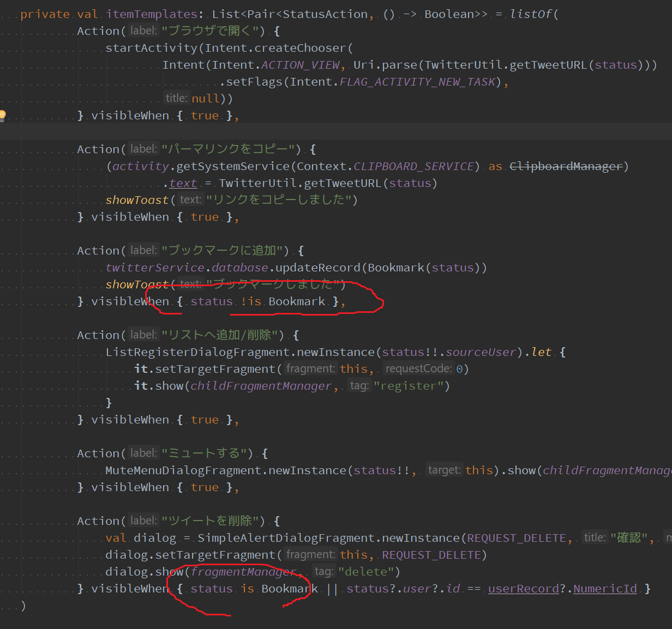Click the twitterService reference
This screenshot has width=672, height=629.
point(155,268)
